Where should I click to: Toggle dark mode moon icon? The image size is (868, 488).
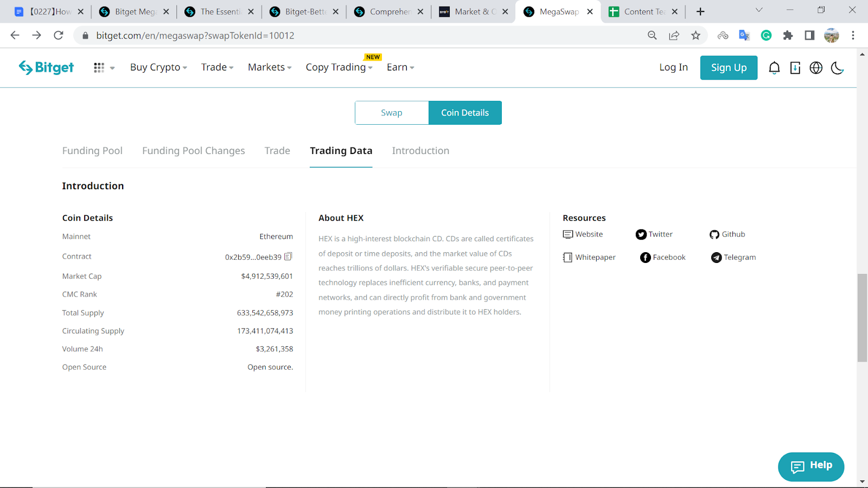[x=837, y=68]
